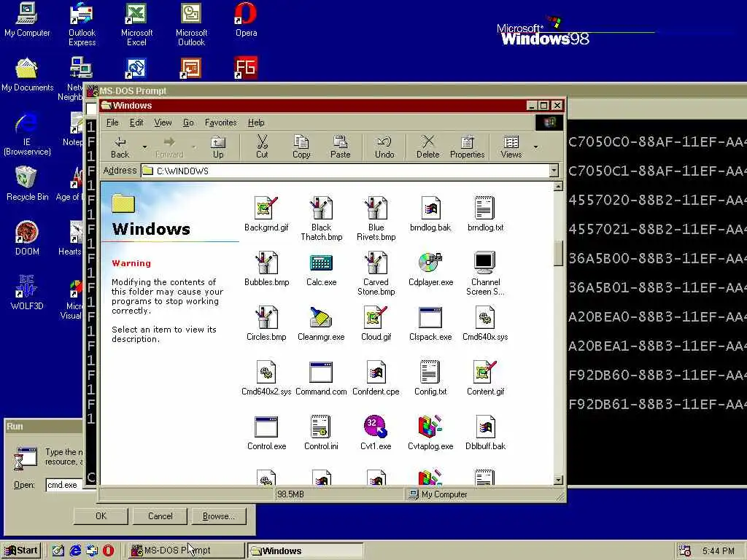Select the My Computer desktop icon

point(27,20)
